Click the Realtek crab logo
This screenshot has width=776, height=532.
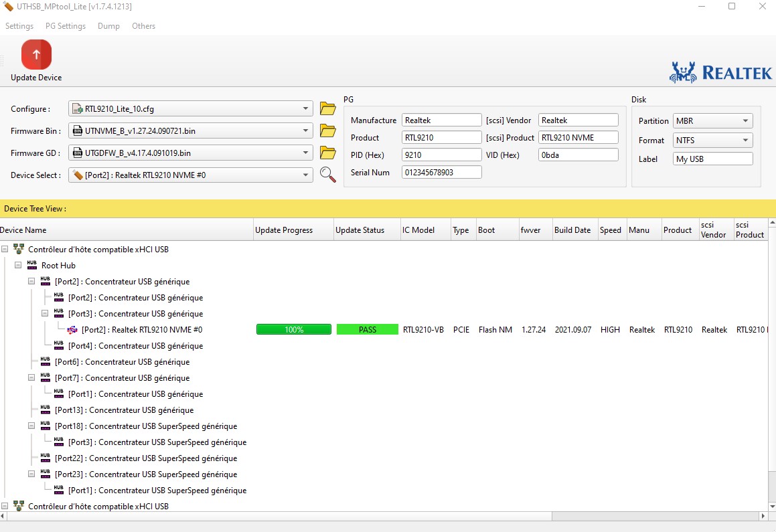(x=683, y=72)
